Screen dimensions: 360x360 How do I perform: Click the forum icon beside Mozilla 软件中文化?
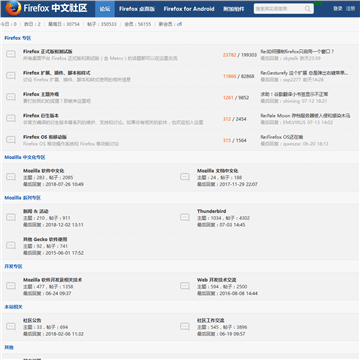point(11,177)
